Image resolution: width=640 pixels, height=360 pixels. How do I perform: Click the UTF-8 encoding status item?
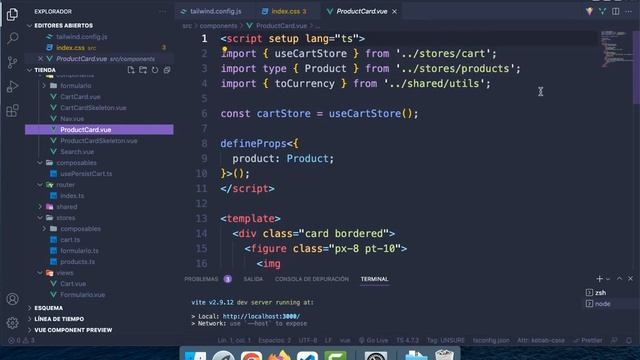click(308, 340)
